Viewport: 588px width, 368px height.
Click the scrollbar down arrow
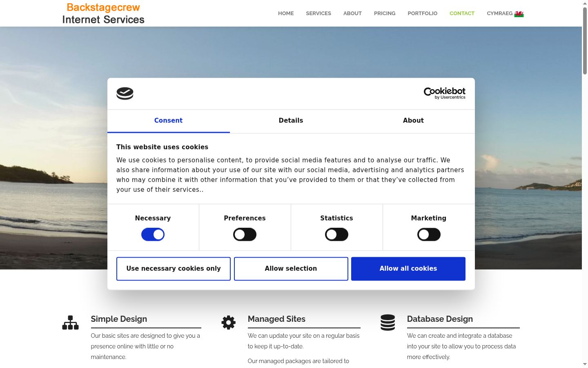(585, 364)
